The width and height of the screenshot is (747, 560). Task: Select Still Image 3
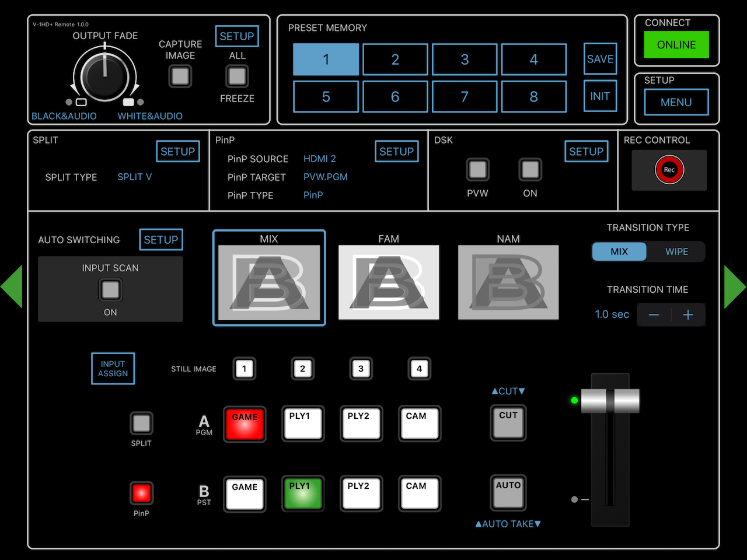click(x=361, y=369)
